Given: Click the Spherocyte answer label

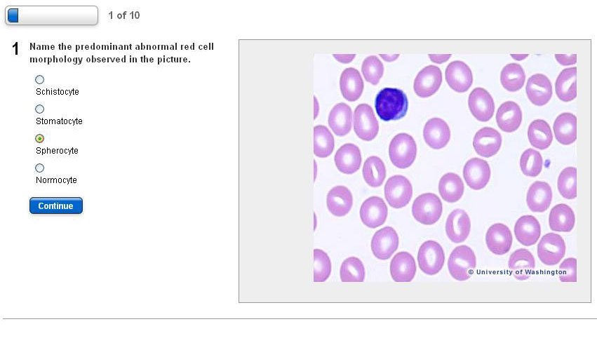Looking at the screenshot, I should pos(57,151).
